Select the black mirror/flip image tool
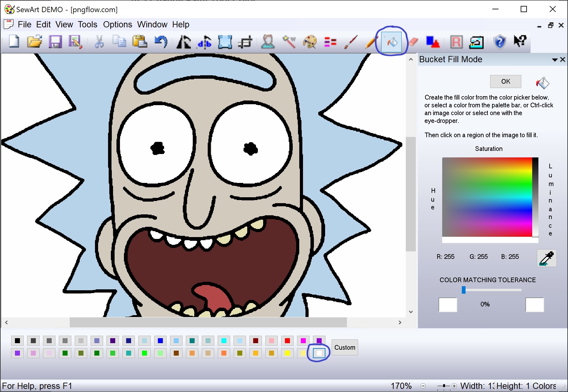This screenshot has width=568, height=392. tap(184, 42)
